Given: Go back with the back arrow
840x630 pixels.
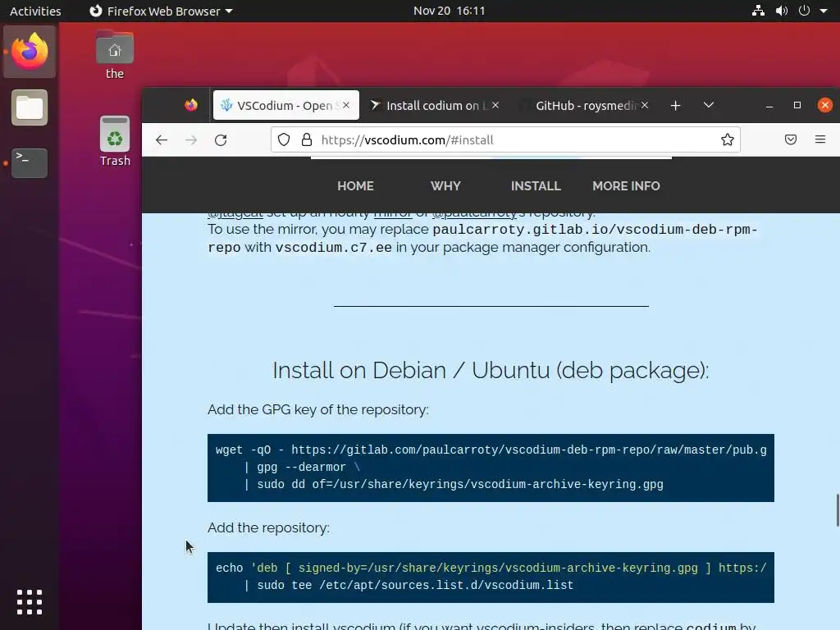Looking at the screenshot, I should pyautogui.click(x=162, y=139).
